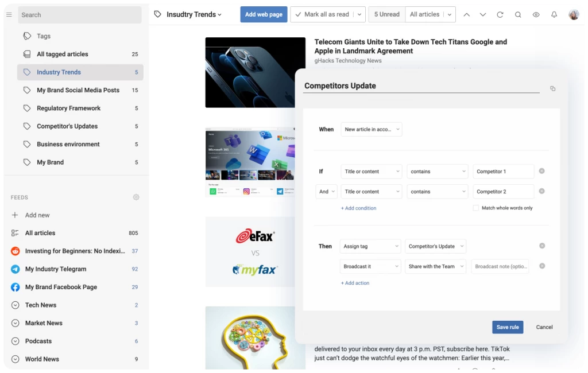The image size is (588, 373).
Task: Click the Facebook icon for My Brand Facebook Page
Action: pyautogui.click(x=16, y=287)
